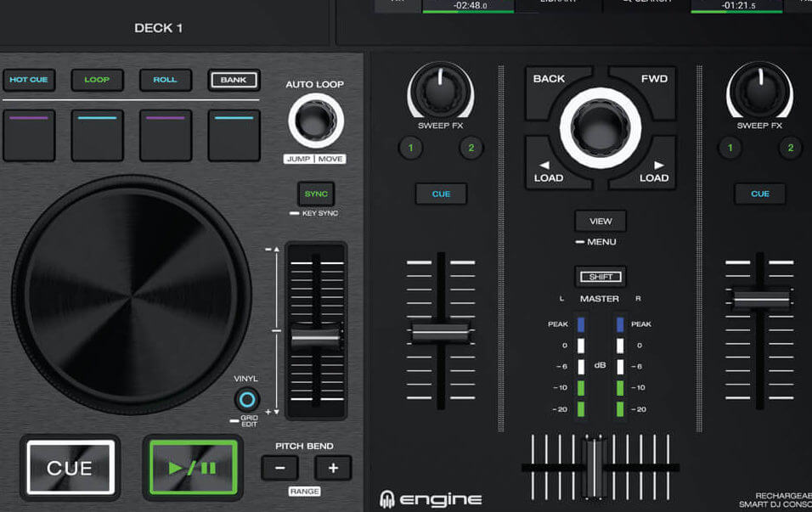
Task: Activate Sweep FX 1 on left channel
Action: click(x=411, y=149)
